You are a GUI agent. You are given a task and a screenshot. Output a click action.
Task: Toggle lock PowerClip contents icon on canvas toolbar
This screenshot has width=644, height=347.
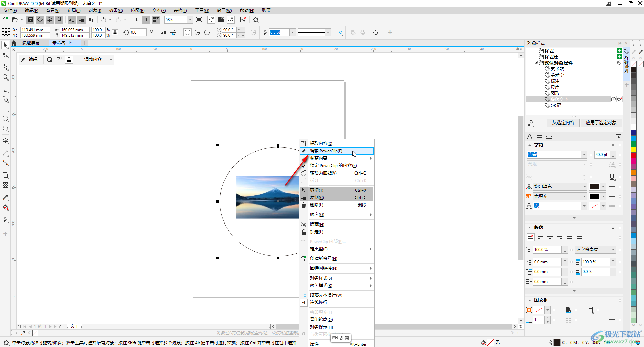point(69,60)
